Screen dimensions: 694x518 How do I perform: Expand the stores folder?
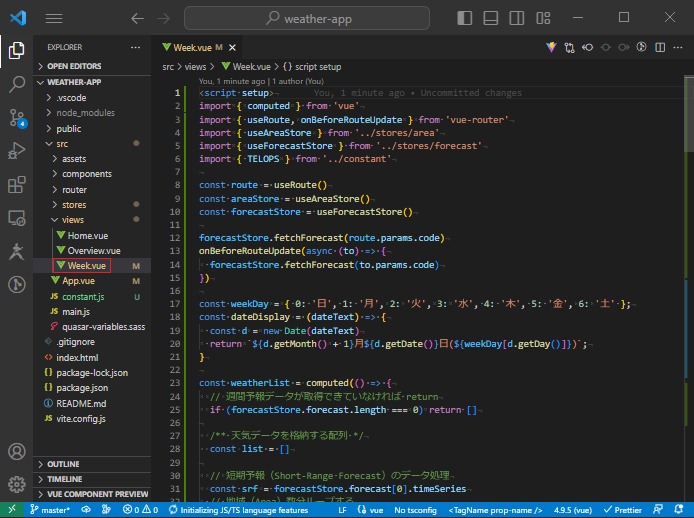[92, 205]
